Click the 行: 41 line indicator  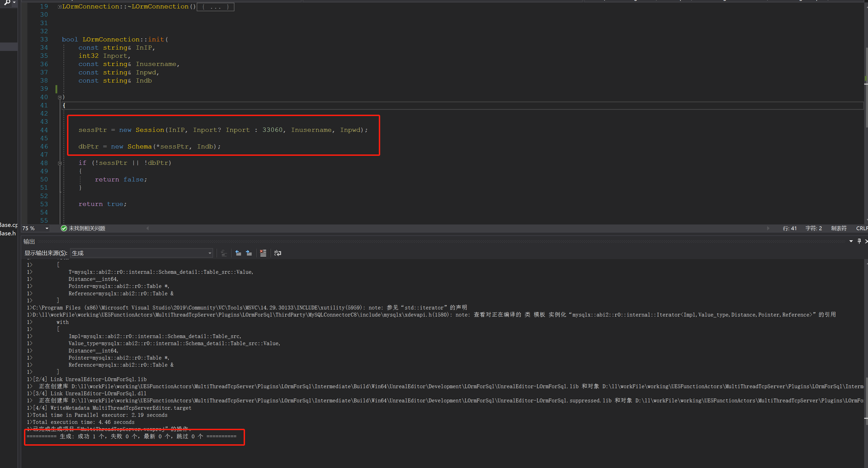coord(790,228)
